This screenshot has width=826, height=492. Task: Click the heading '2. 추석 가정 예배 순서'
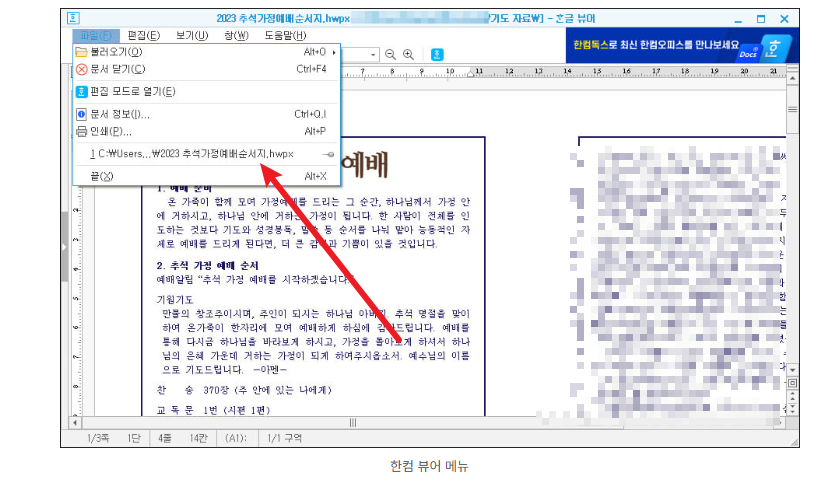click(208, 265)
